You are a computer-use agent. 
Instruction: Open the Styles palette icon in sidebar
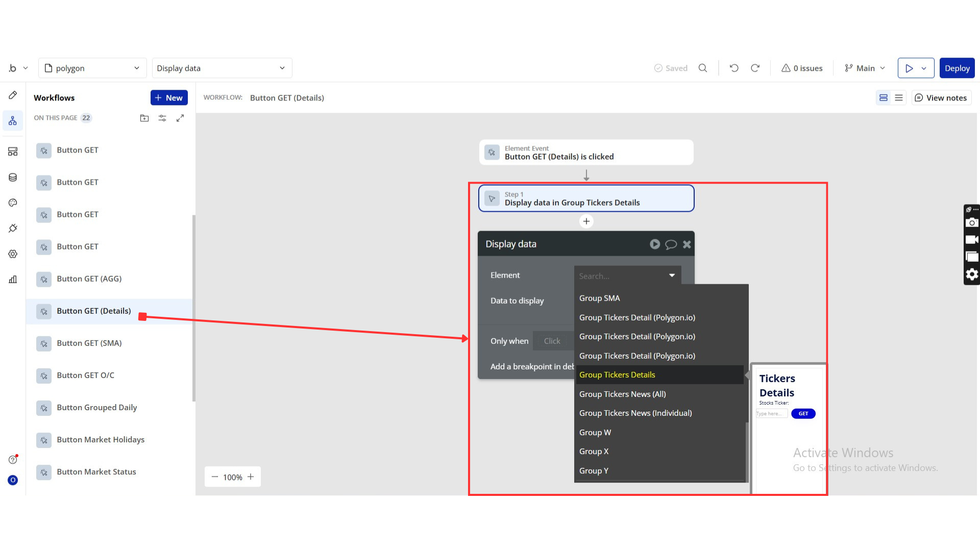13,203
